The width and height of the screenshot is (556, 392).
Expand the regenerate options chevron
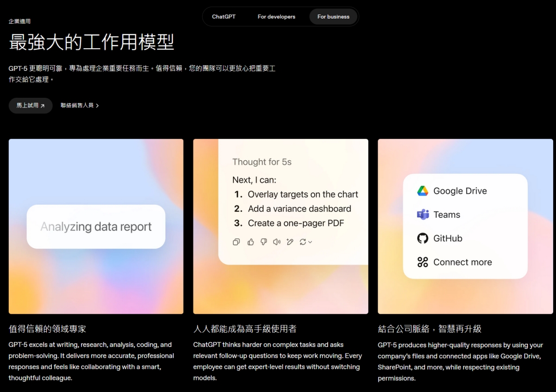coord(310,242)
